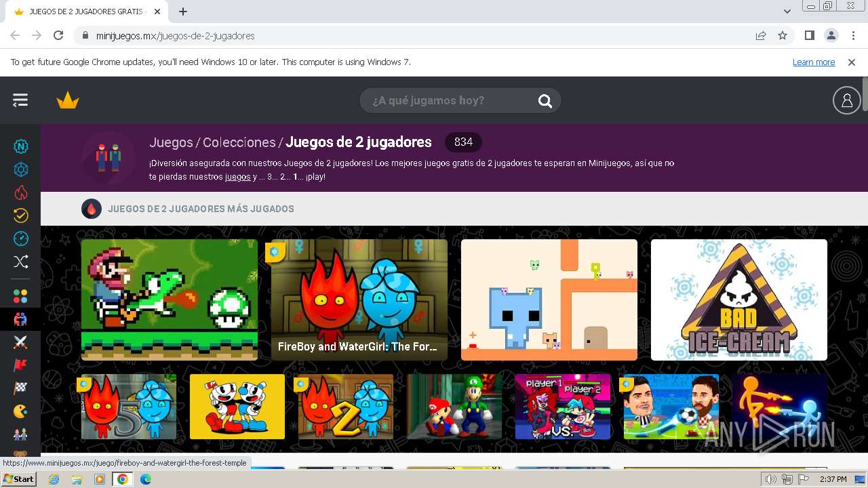Click the 'Colecciones' breadcrumb link
The width and height of the screenshot is (868, 488).
click(239, 142)
